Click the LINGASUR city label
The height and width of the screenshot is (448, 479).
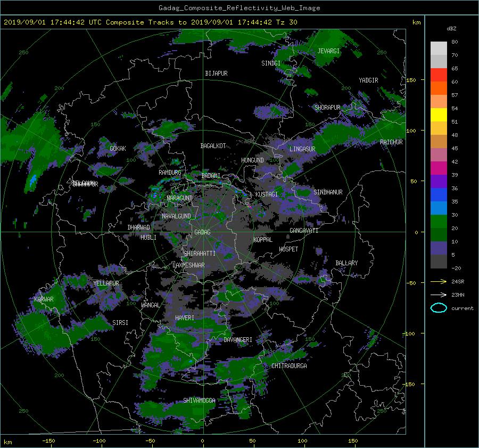click(x=302, y=149)
